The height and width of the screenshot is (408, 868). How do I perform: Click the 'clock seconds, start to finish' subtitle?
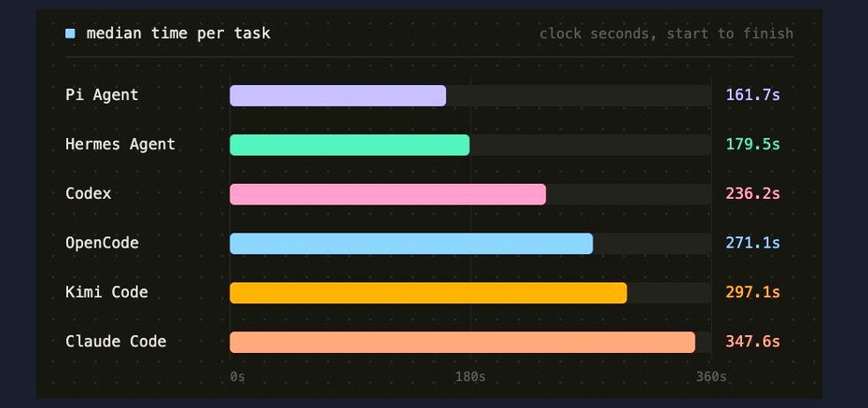(666, 34)
